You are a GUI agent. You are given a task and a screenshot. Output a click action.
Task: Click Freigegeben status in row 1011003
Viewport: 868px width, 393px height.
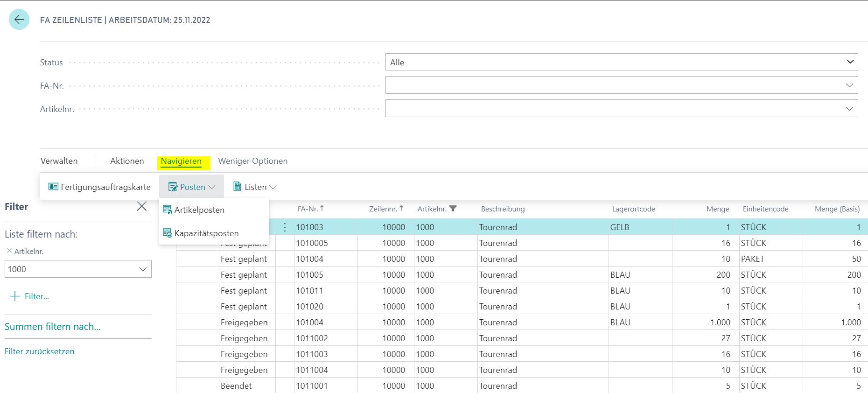pos(247,354)
